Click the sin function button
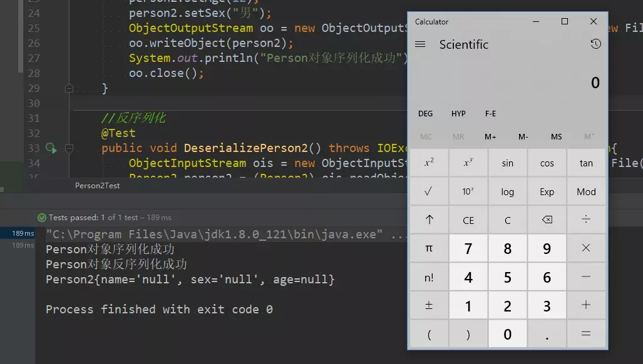 (x=507, y=163)
